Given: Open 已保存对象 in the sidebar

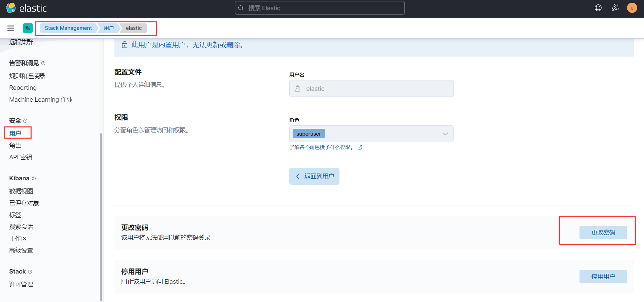Looking at the screenshot, I should [x=24, y=203].
